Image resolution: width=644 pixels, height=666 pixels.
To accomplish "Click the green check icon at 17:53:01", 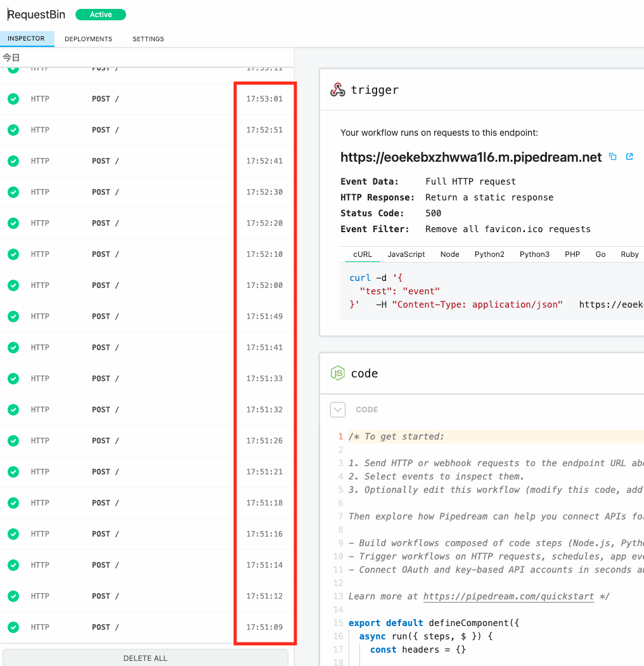I will click(13, 98).
